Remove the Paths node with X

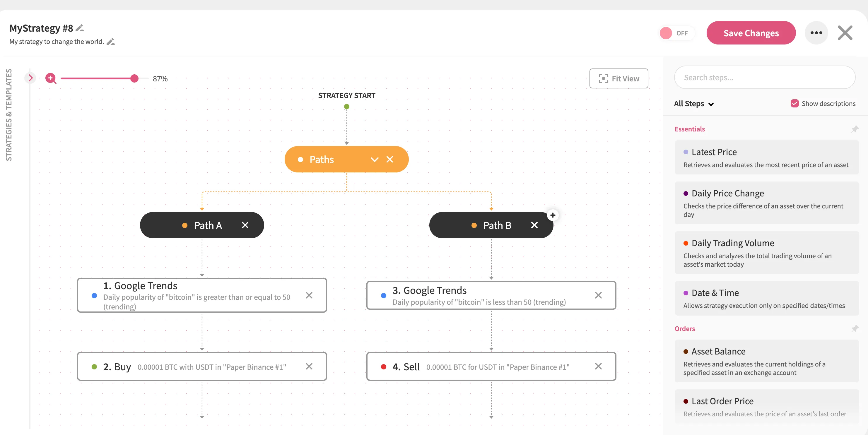tap(390, 159)
